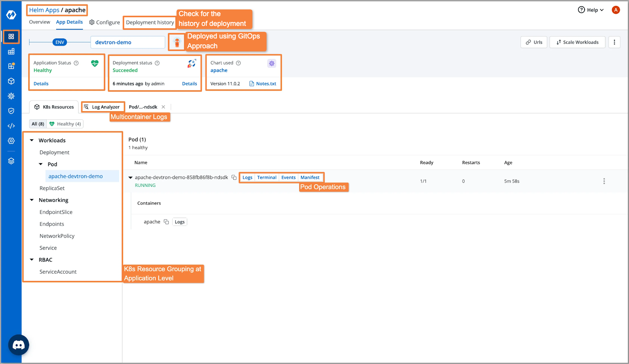The width and height of the screenshot is (629, 364).
Task: Click the rocket deployment status icon
Action: pyautogui.click(x=192, y=63)
